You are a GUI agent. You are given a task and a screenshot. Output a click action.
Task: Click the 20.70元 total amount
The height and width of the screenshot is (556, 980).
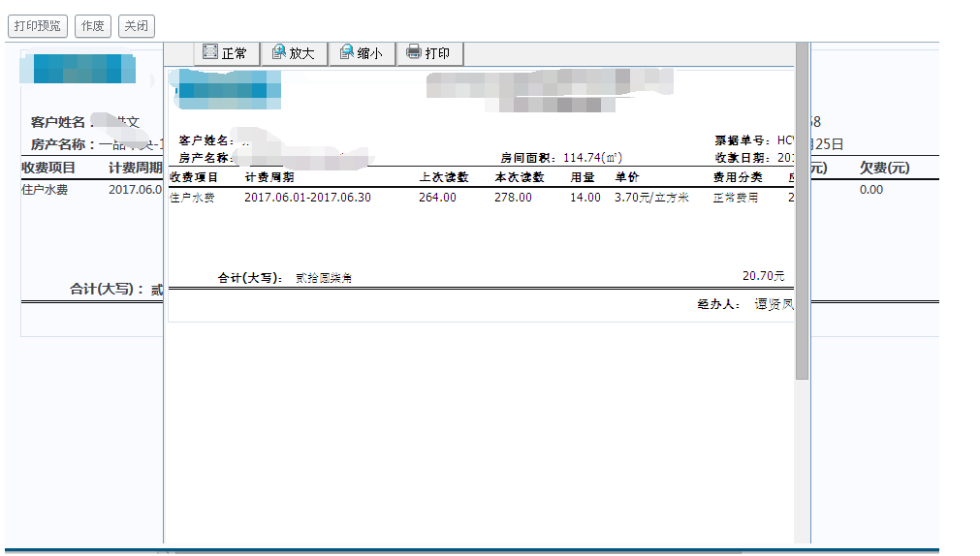click(763, 276)
